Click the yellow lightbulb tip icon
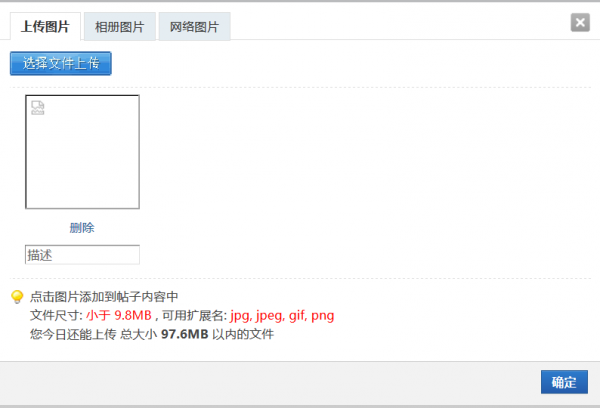Screen dimensions: 600x408 coord(17,297)
